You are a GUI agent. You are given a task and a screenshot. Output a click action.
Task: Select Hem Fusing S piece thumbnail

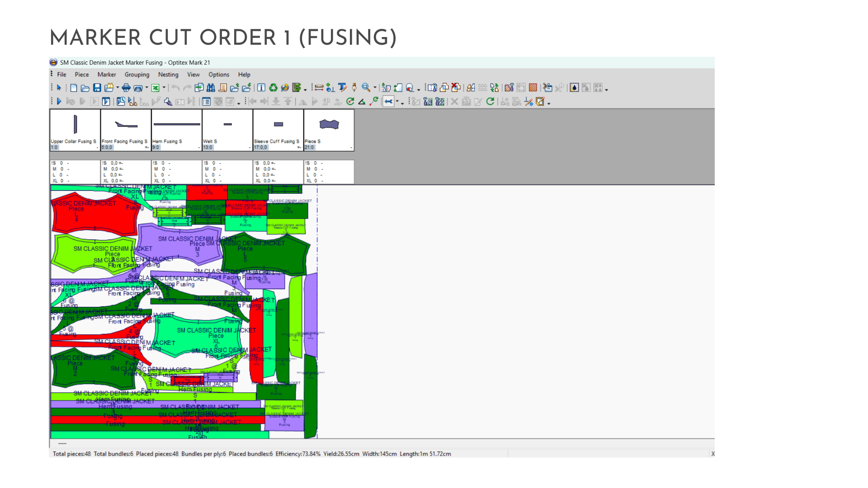click(x=177, y=130)
